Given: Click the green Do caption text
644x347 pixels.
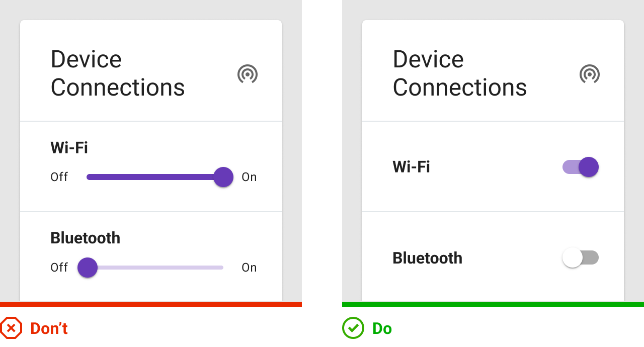Looking at the screenshot, I should (382, 328).
